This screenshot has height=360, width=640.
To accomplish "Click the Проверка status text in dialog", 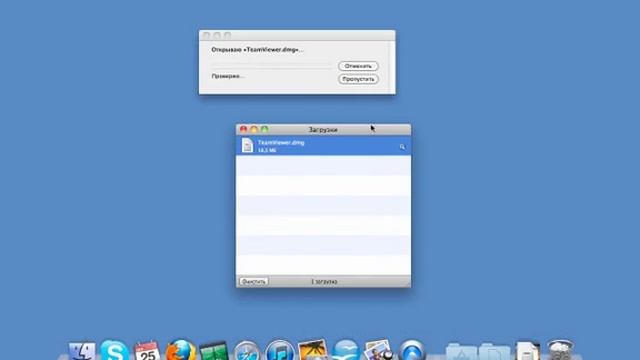I will coord(228,76).
